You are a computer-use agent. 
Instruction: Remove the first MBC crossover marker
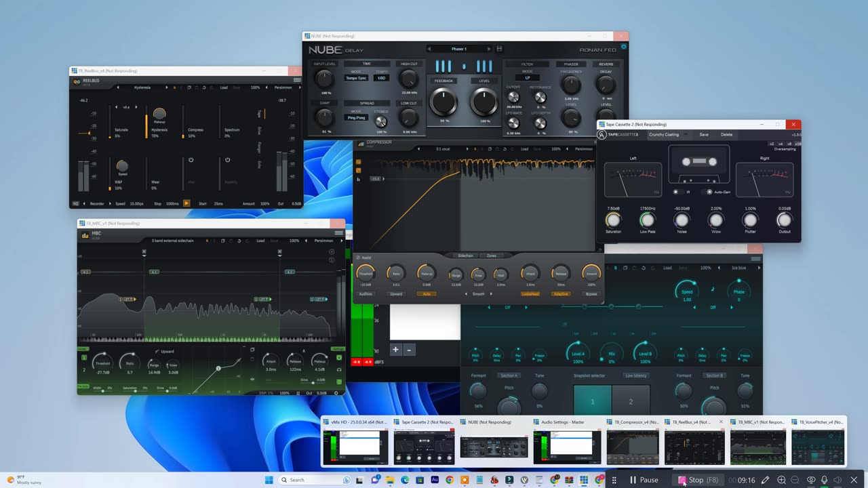144,252
